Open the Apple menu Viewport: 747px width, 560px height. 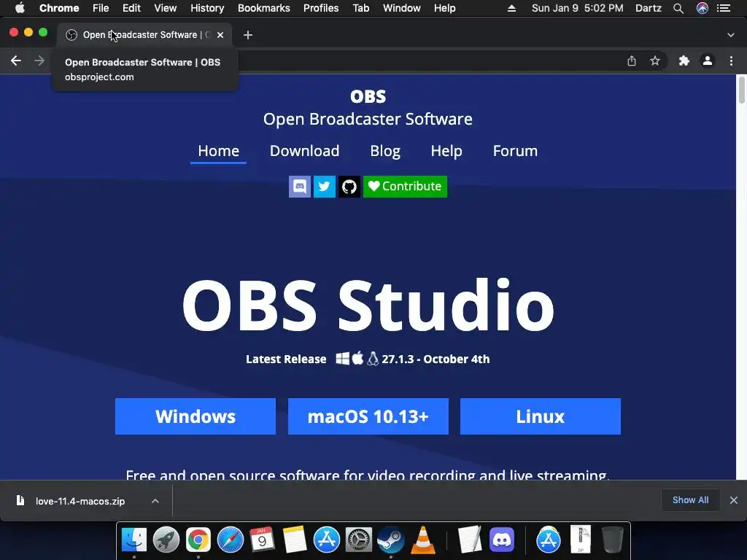(20, 8)
